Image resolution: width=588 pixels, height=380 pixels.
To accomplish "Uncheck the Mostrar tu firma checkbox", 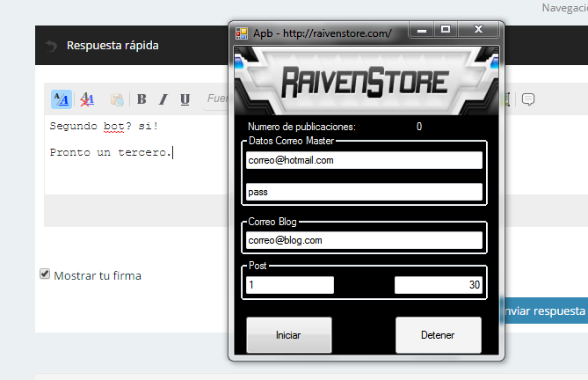I will tap(45, 274).
